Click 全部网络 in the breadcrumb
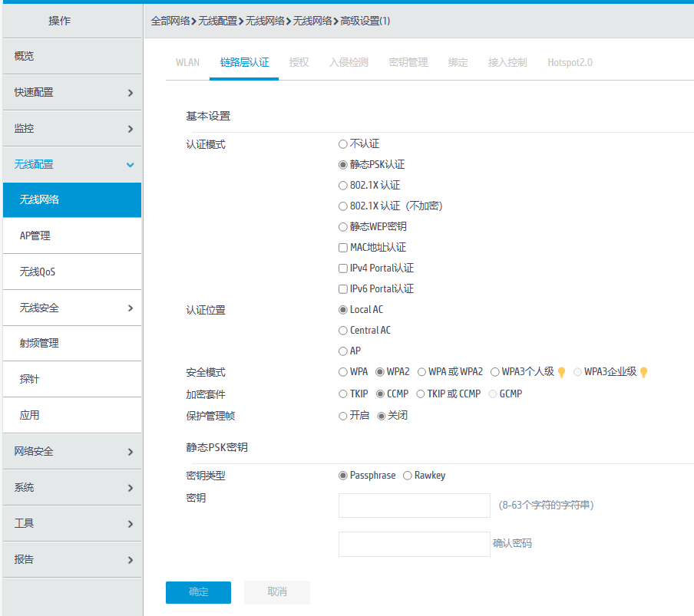 [170, 21]
